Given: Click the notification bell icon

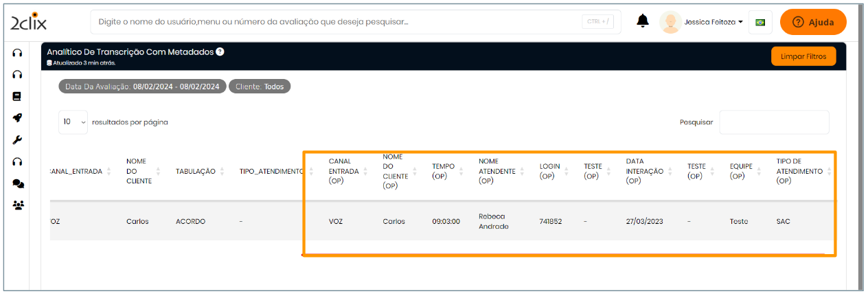Looking at the screenshot, I should click(643, 22).
